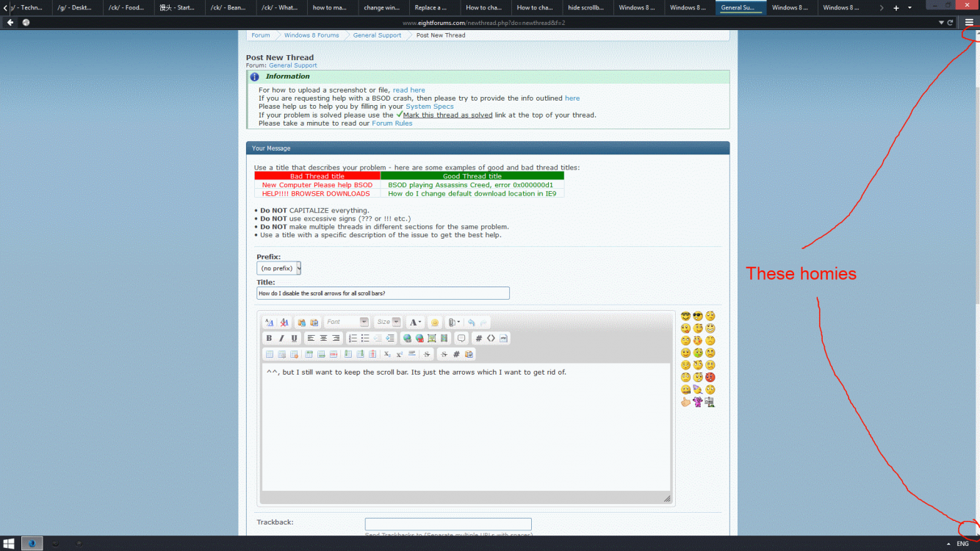Go back with browser back arrow

point(10,23)
